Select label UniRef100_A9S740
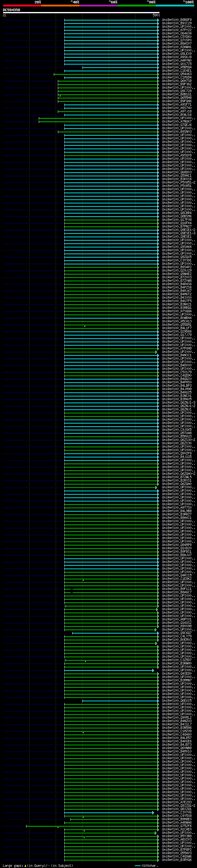The image size is (197, 868). [x=177, y=108]
